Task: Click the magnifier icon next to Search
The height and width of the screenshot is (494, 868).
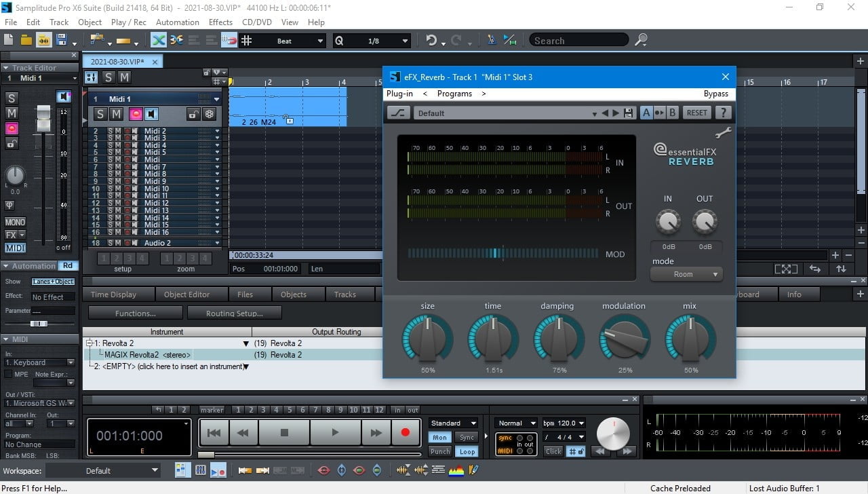Action: (x=641, y=41)
